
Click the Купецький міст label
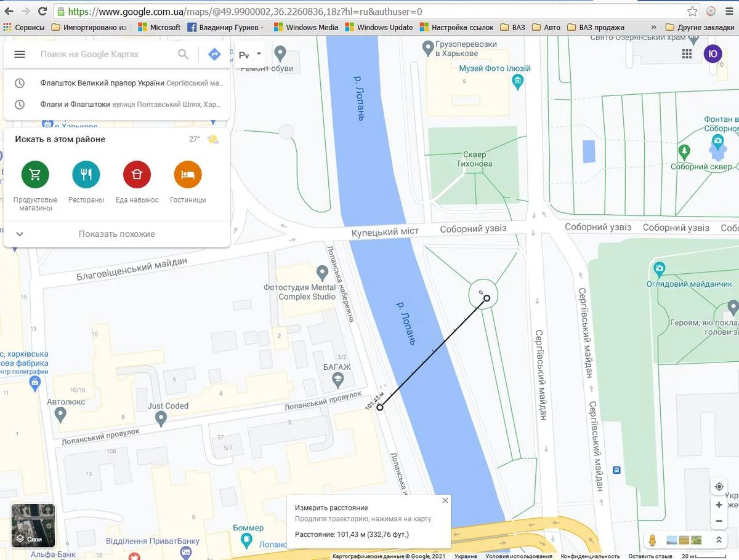(385, 231)
